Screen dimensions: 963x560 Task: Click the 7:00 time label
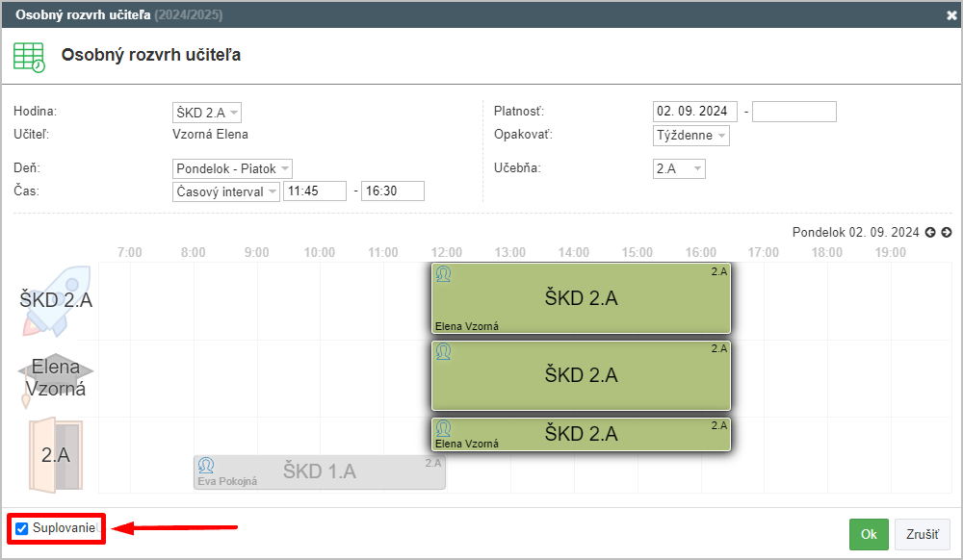(130, 252)
